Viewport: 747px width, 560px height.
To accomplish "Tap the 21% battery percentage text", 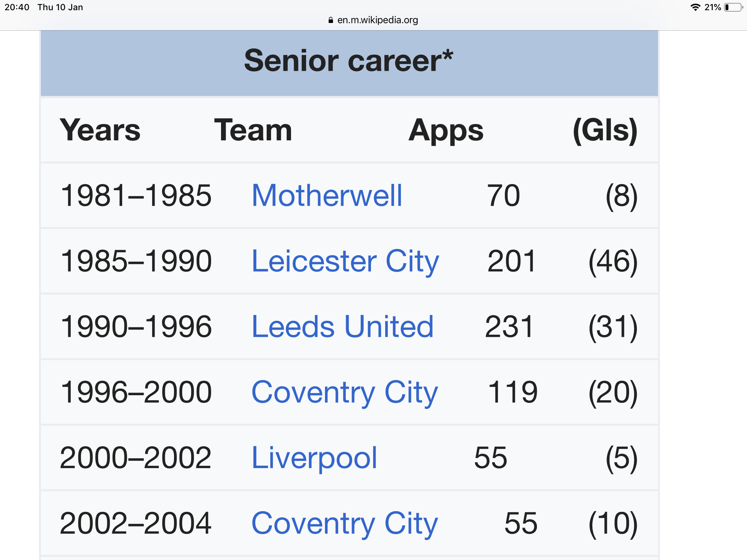I will click(713, 7).
